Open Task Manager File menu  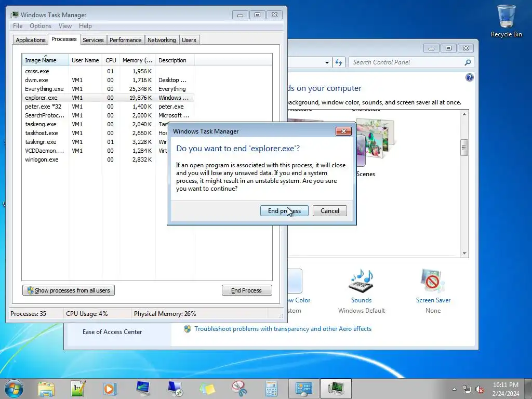click(x=18, y=26)
